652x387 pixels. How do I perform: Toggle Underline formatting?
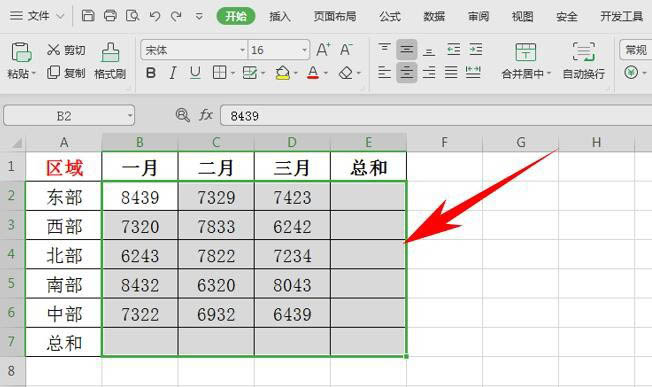coord(195,73)
